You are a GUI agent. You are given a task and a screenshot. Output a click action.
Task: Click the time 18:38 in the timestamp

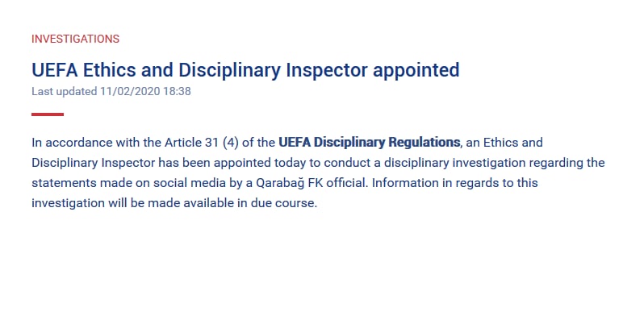point(177,91)
